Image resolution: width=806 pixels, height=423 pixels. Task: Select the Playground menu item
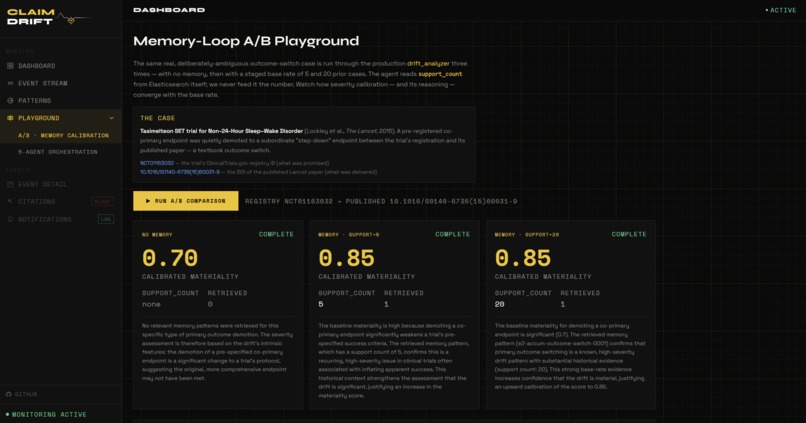(x=61, y=118)
